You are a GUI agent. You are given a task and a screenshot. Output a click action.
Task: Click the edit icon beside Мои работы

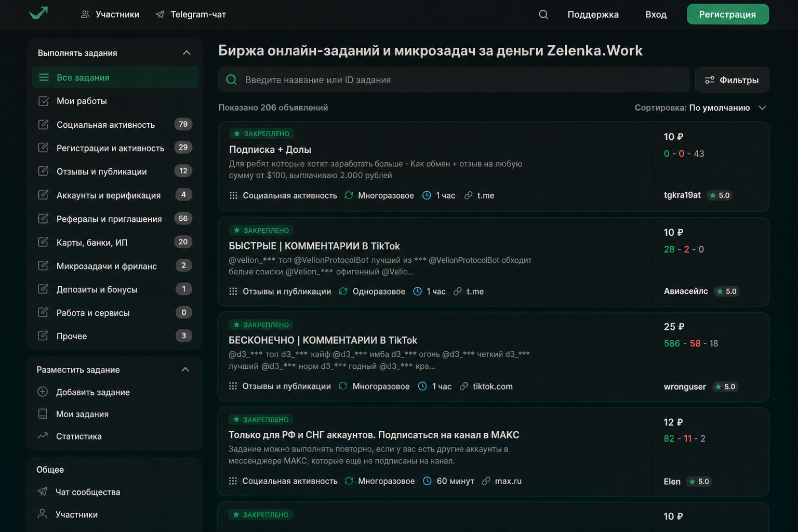pos(44,101)
